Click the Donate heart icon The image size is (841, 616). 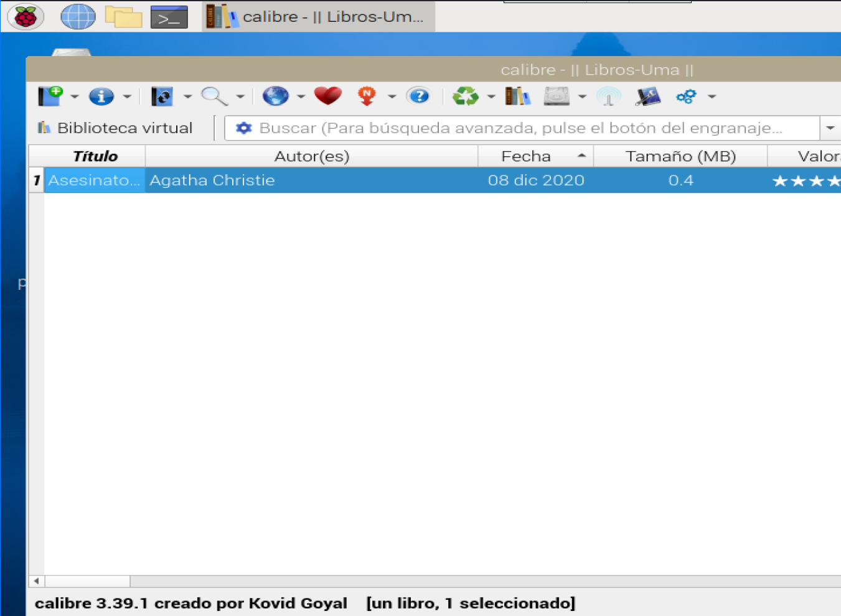click(x=328, y=96)
